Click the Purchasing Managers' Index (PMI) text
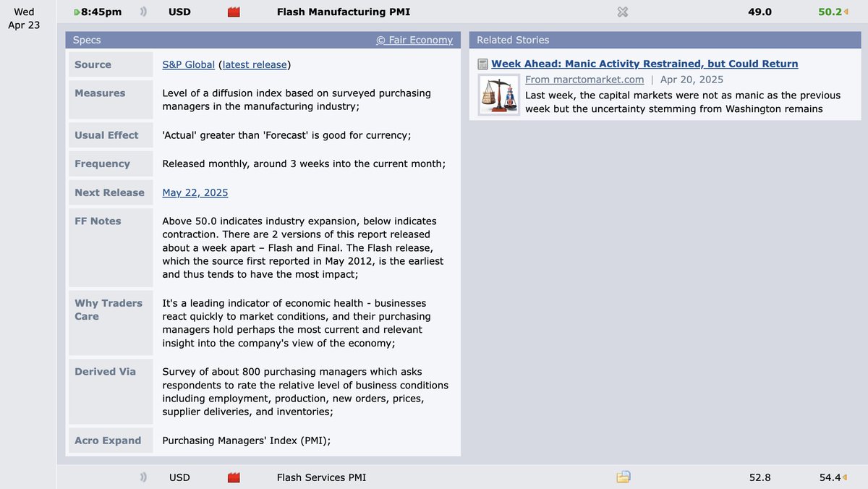Image resolution: width=868 pixels, height=489 pixels. click(x=247, y=440)
